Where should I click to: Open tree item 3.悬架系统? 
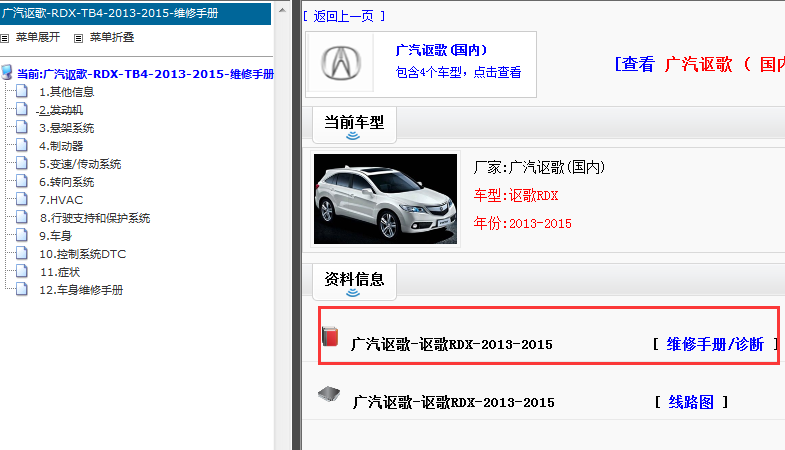(x=67, y=128)
